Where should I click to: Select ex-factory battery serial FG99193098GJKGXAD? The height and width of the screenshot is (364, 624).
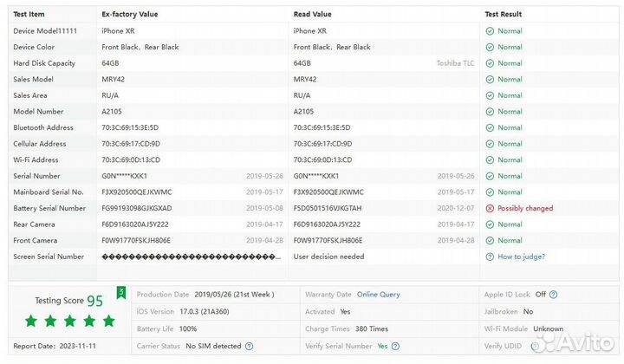(137, 209)
